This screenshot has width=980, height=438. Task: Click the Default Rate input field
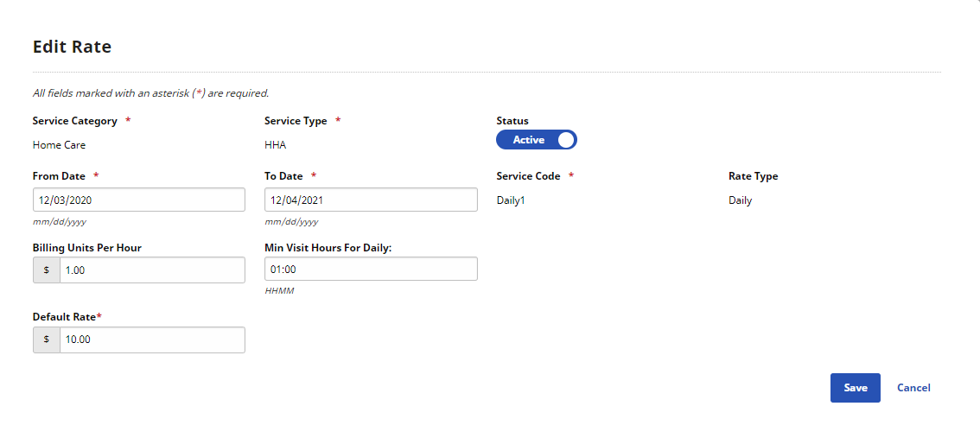click(152, 340)
